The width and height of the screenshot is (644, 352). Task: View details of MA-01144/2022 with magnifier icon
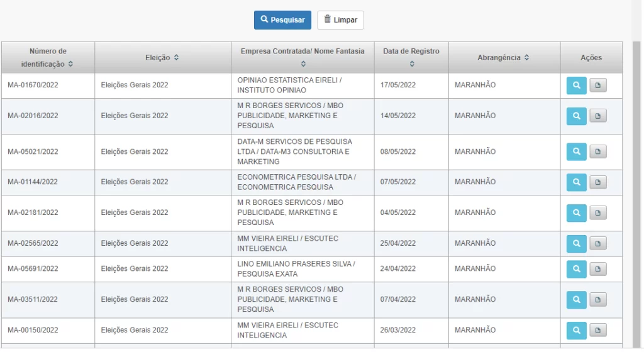coord(576,182)
